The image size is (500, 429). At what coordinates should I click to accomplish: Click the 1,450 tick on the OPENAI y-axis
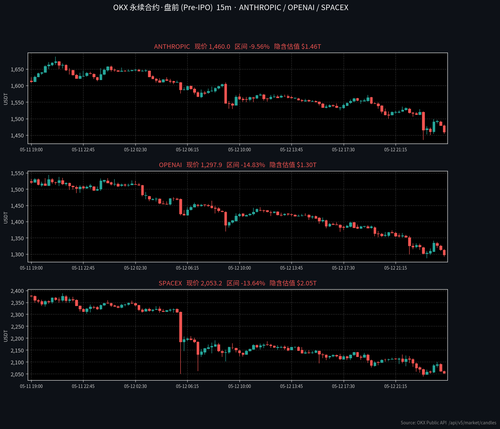pyautogui.click(x=17, y=206)
